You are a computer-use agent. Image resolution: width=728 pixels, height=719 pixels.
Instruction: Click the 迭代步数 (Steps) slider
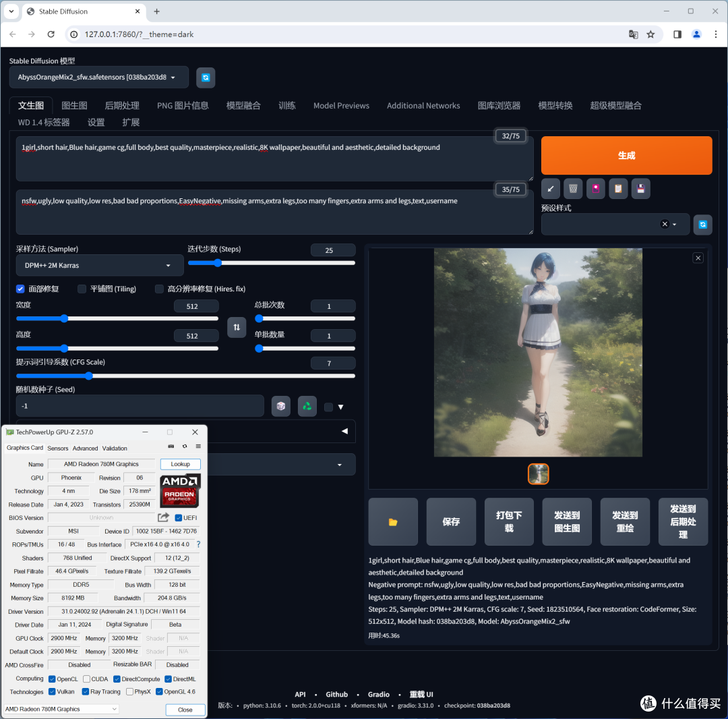[272, 263]
